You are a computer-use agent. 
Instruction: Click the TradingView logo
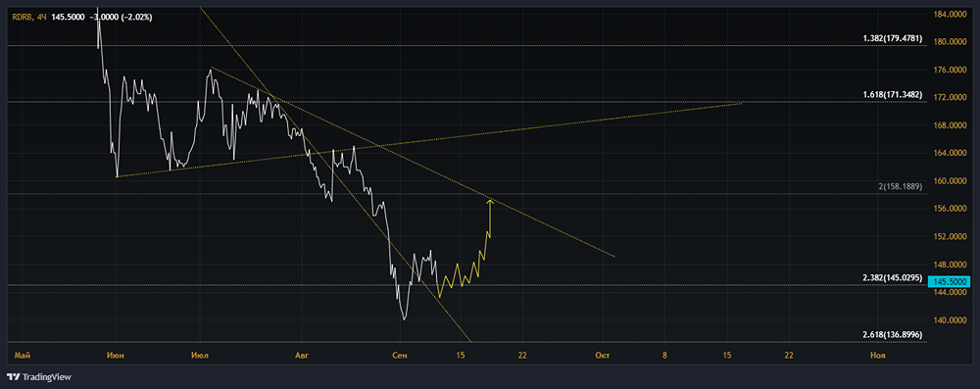click(39, 377)
